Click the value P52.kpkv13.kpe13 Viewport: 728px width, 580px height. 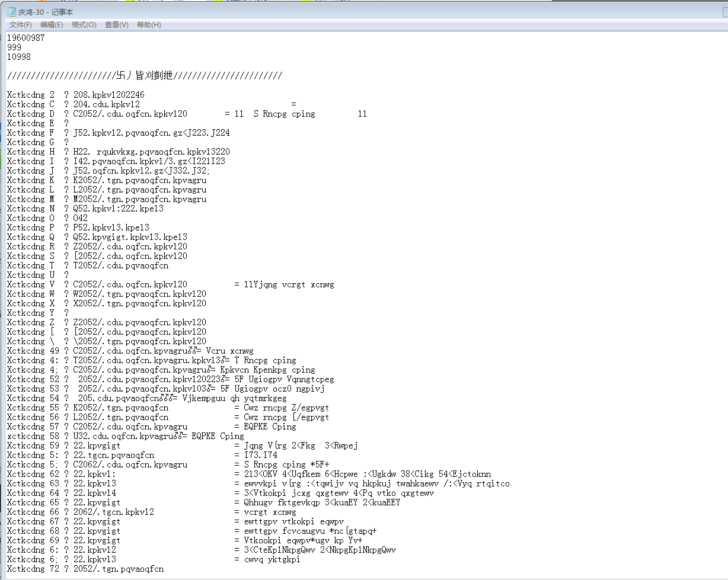point(111,227)
